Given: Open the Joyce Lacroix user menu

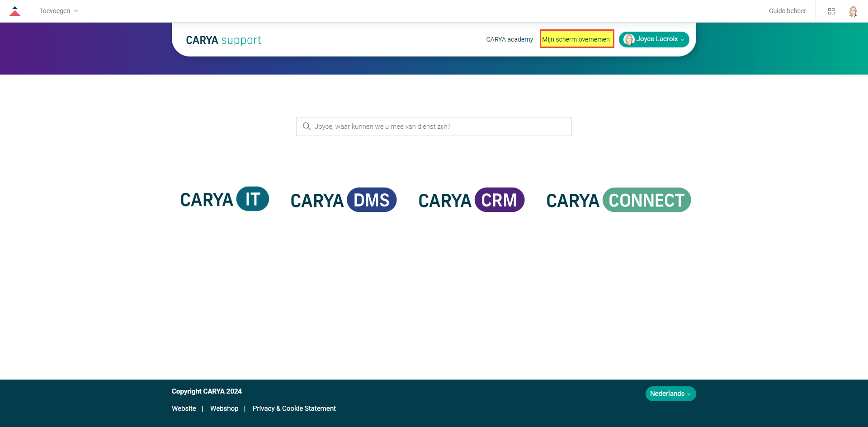Looking at the screenshot, I should tap(654, 39).
